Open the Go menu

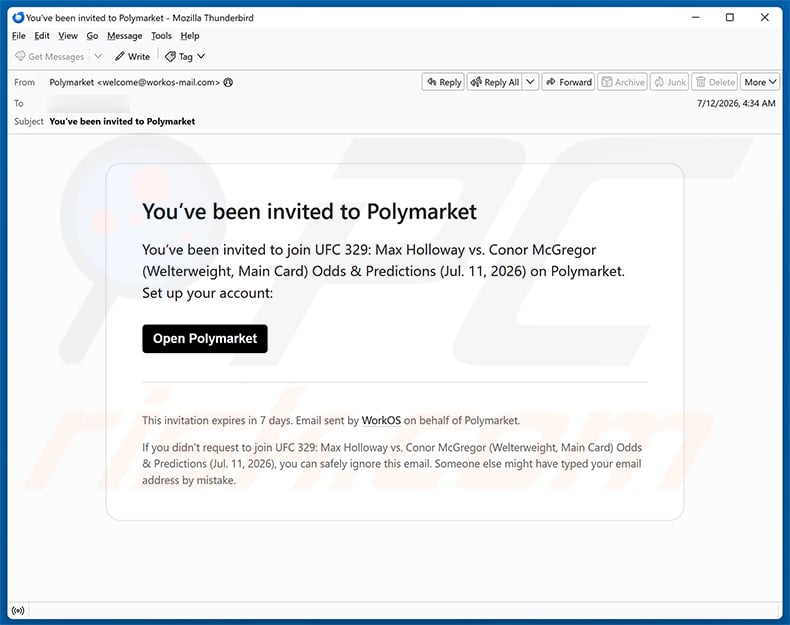coord(92,36)
